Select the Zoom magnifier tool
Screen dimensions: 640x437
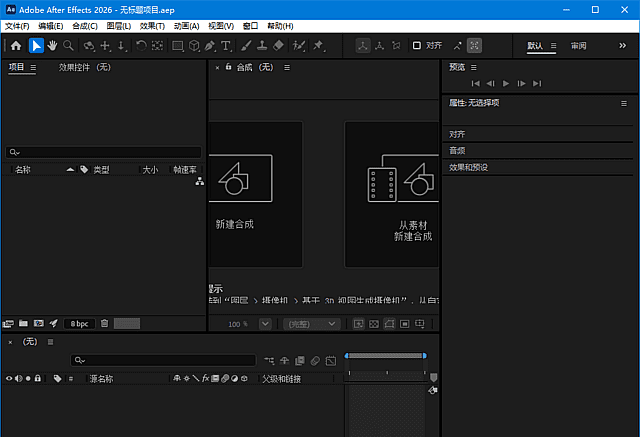click(68, 46)
